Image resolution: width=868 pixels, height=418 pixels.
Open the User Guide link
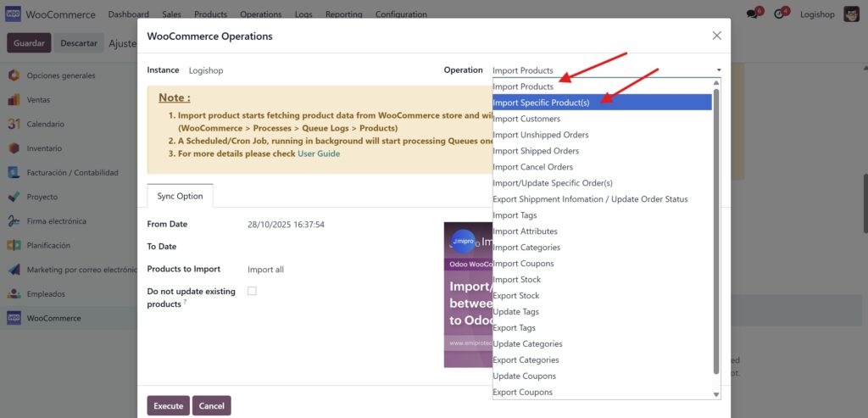[319, 153]
